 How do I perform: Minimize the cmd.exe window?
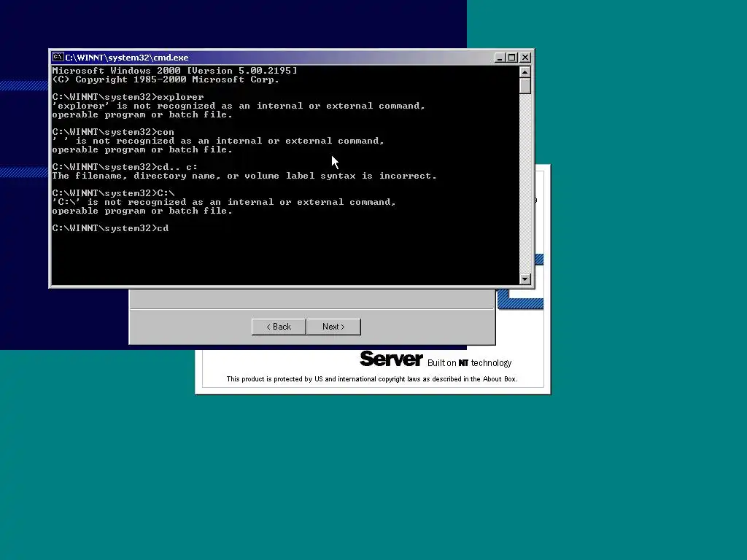500,58
